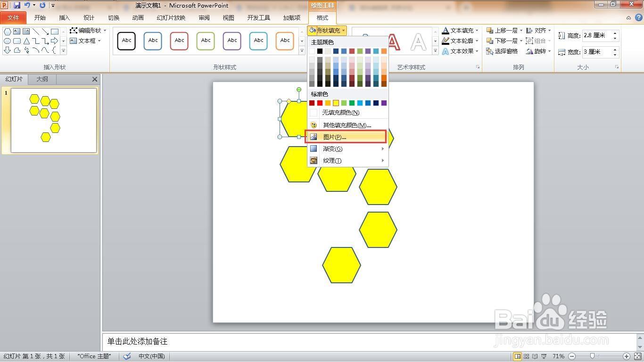Switch to Normal view icon in status bar
Image resolution: width=644 pixels, height=362 pixels.
coord(518,356)
